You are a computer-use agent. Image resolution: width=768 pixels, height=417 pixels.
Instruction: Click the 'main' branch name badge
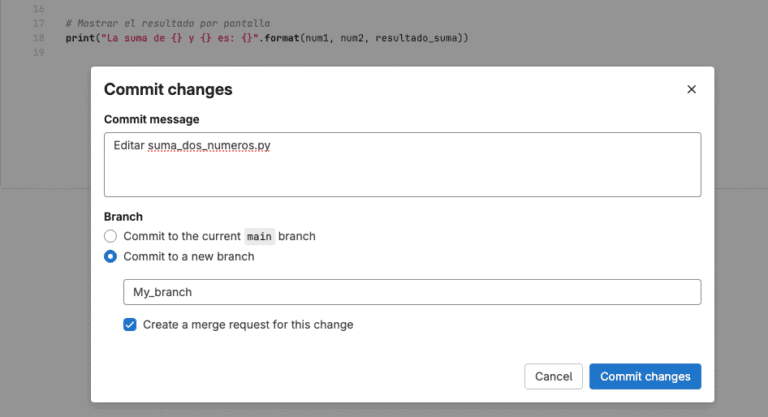[259, 237]
